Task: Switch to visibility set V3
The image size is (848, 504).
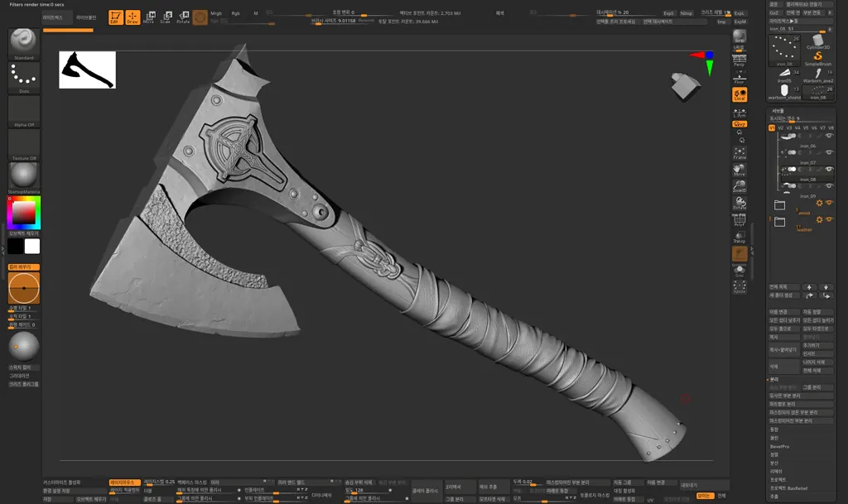Action: point(789,128)
